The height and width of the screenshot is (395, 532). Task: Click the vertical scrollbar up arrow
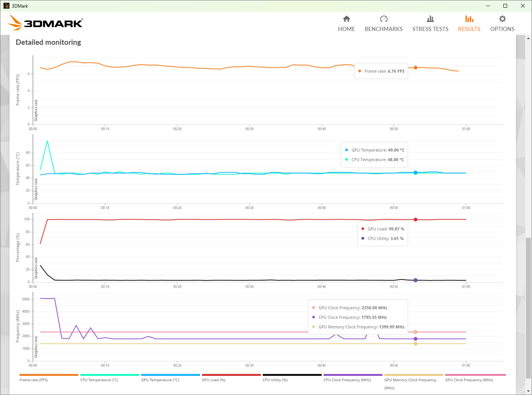tap(529, 38)
